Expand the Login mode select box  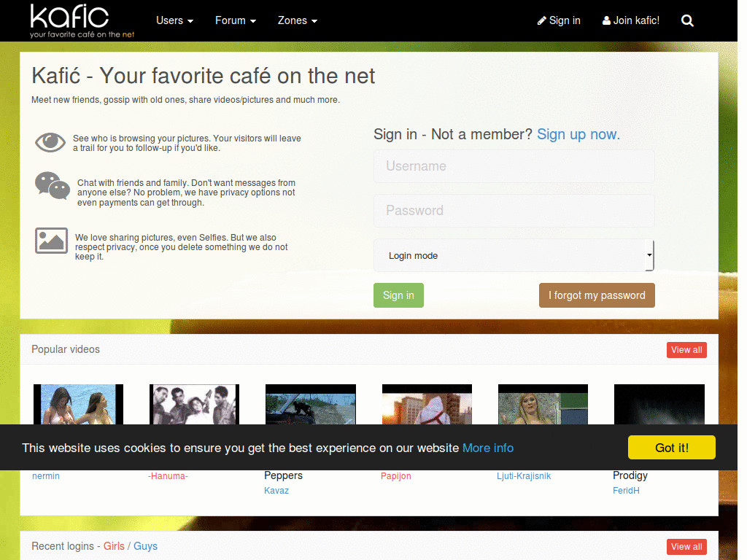[514, 255]
